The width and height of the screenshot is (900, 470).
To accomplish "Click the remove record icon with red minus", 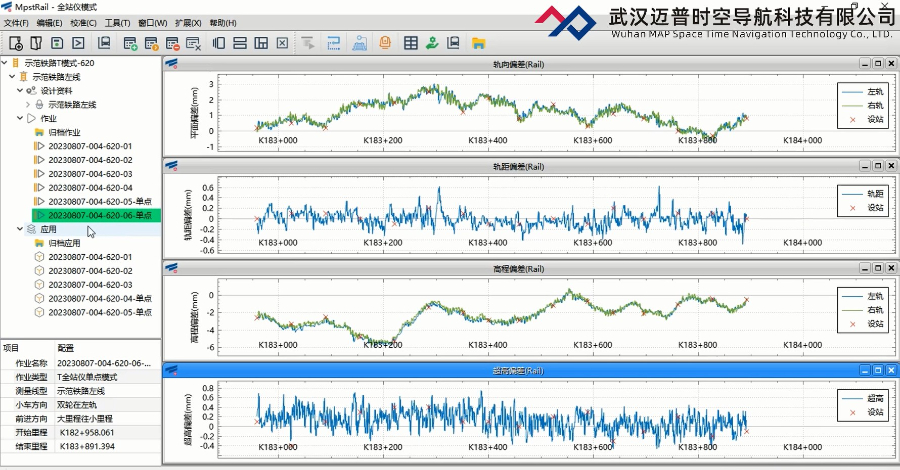I will (173, 43).
